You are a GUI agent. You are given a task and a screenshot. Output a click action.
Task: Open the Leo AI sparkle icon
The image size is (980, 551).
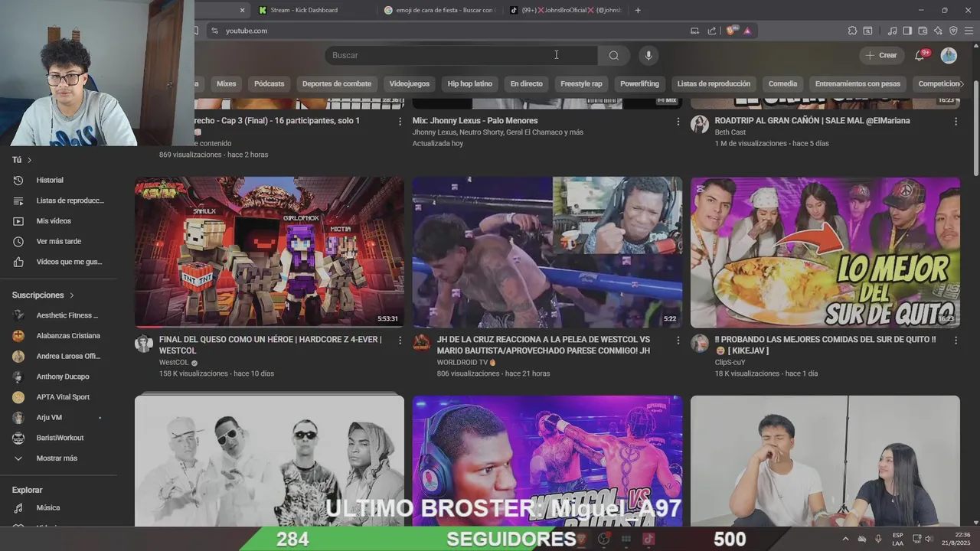coord(938,31)
